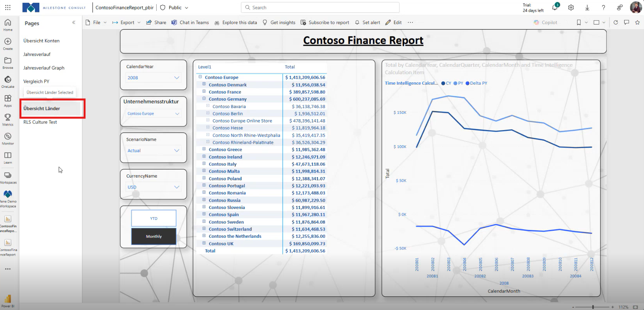The image size is (644, 310).
Task: Open the Public sensitivity label dropdown
Action: (x=174, y=7)
